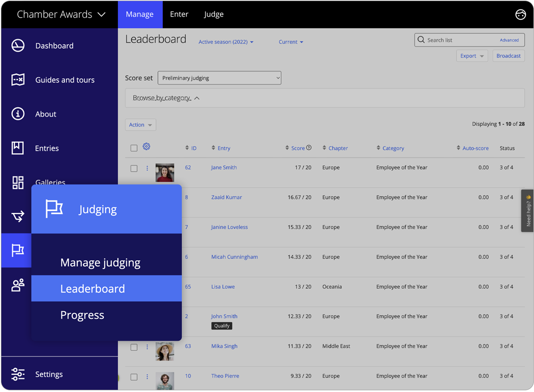The image size is (534, 392).
Task: Open the About info icon in sidebar
Action: tap(18, 114)
